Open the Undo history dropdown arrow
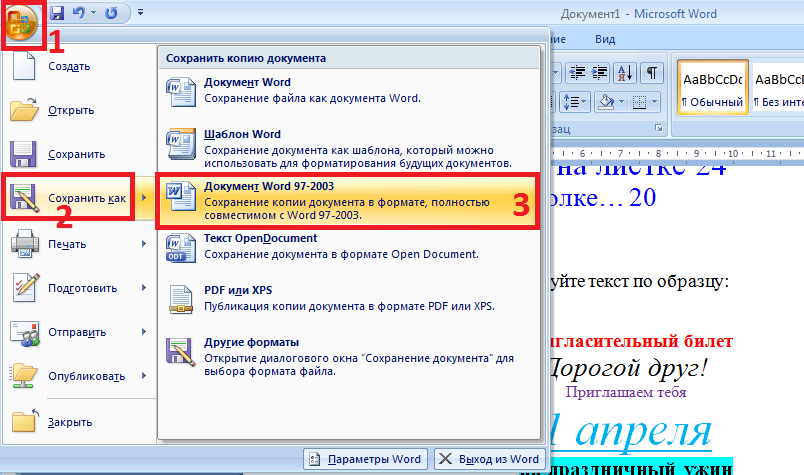This screenshot has width=804, height=475. 93,12
